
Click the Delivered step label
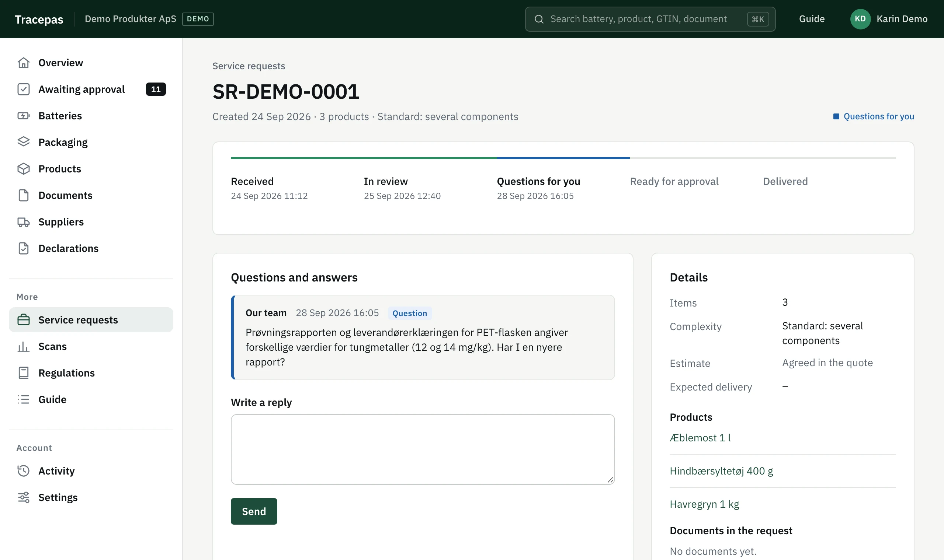point(785,182)
